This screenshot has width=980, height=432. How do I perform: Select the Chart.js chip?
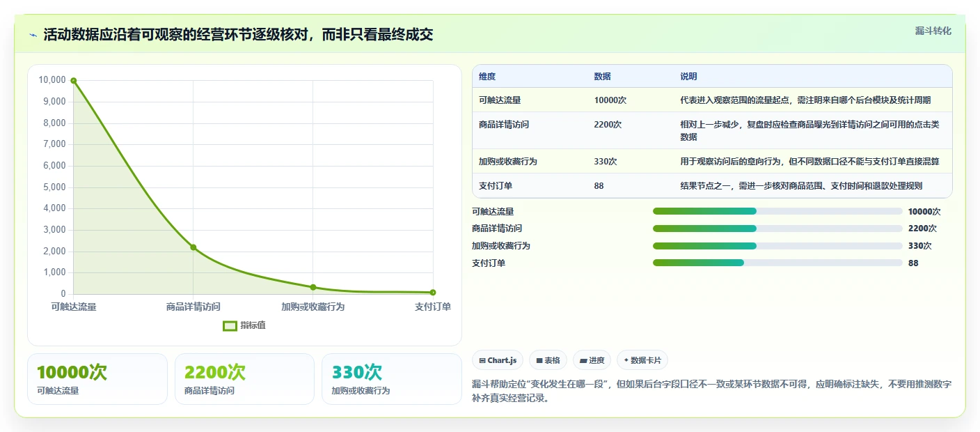[x=498, y=360]
